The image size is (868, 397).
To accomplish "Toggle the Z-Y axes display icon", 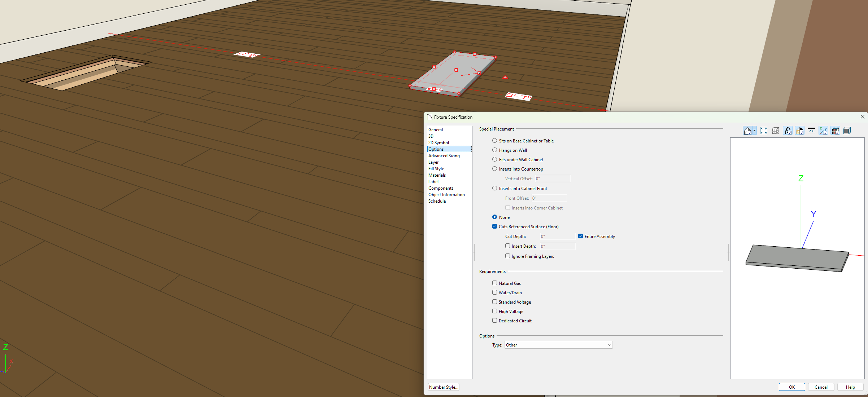I will click(823, 131).
